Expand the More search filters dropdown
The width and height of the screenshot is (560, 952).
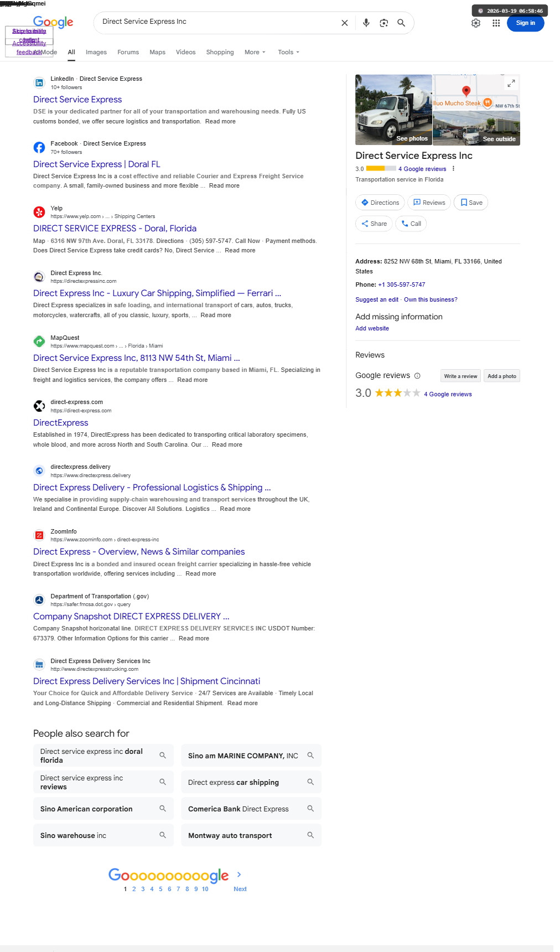point(255,52)
